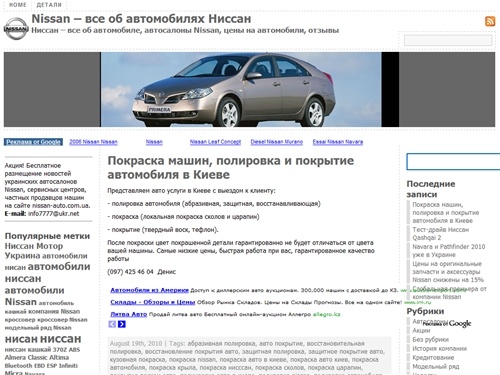500x375 pixels.
Task: Click the Altima tag
Action: pyautogui.click(x=60, y=357)
